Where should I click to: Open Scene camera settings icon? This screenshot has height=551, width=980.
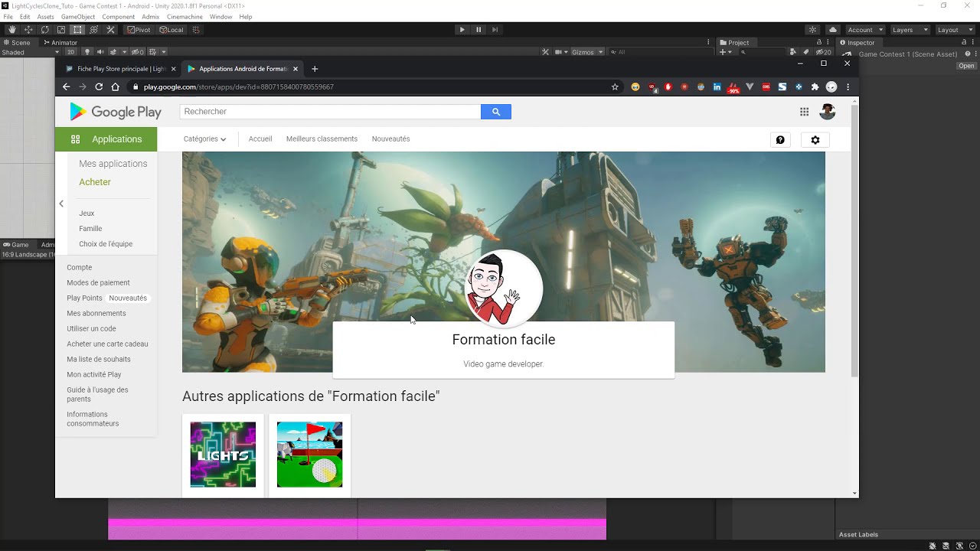(x=560, y=52)
